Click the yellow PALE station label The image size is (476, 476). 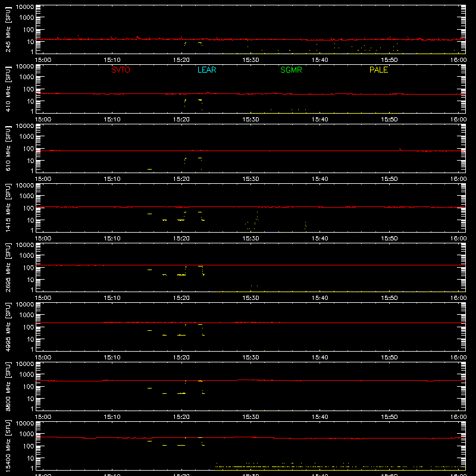378,70
